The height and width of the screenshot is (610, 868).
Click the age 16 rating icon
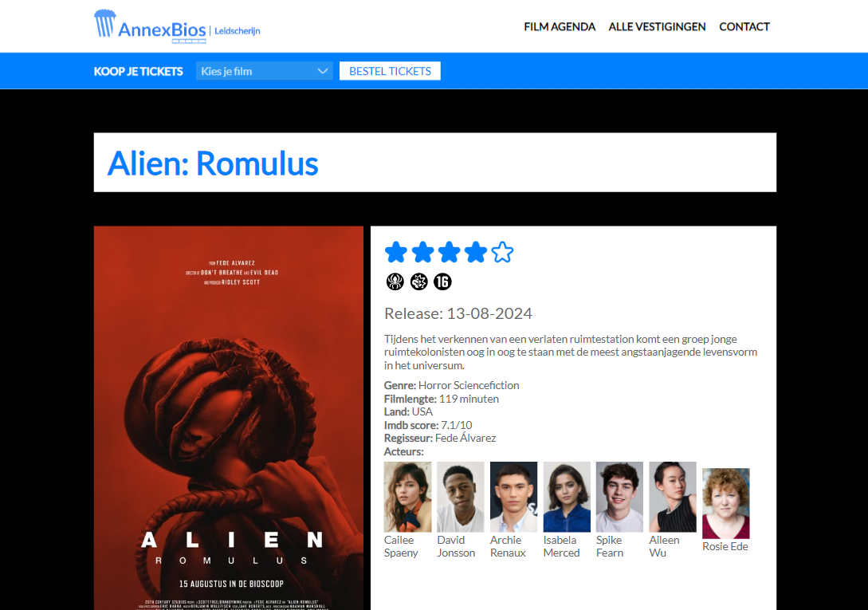tap(442, 282)
